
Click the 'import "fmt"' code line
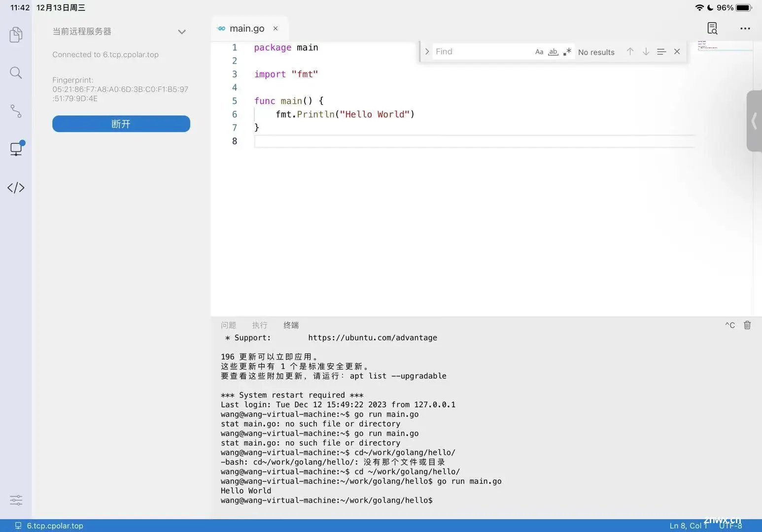pos(286,74)
